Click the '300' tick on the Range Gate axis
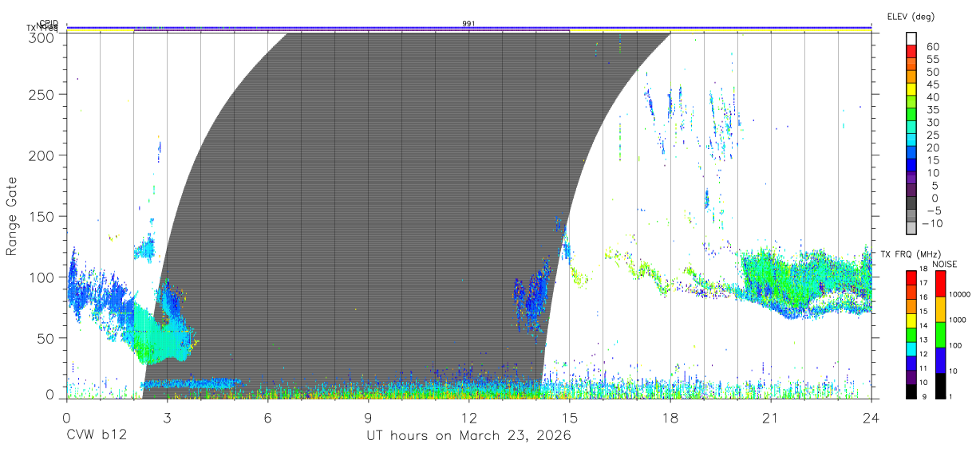This screenshot has height=452, width=980. [42, 37]
